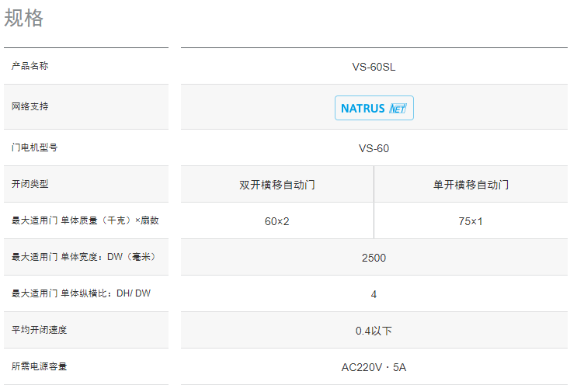Viewport: 577px width, 392px height.
Task: Click the 单体纵横比 DH/DW label
Action: (81, 293)
